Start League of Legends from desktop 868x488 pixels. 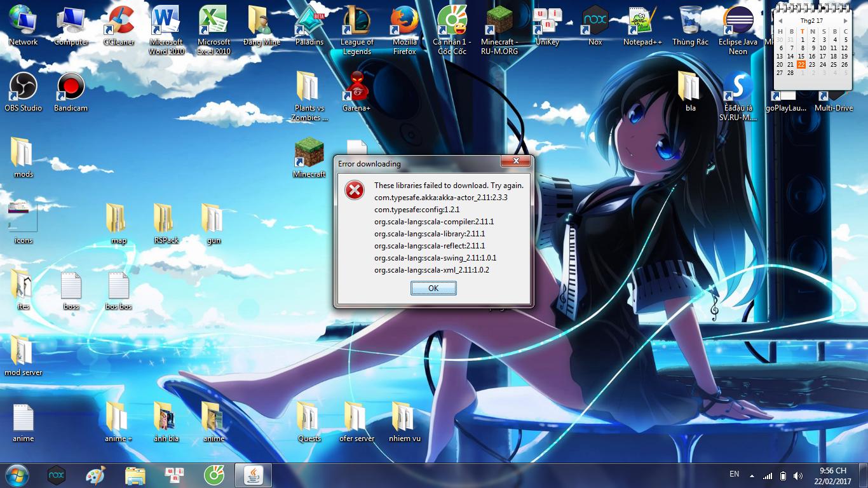pos(357,30)
